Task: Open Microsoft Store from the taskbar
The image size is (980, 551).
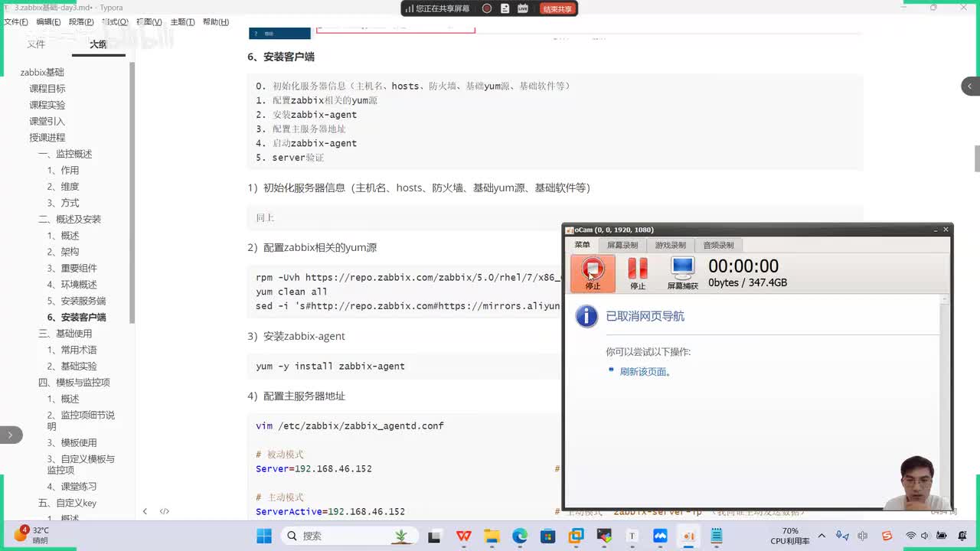Action: point(548,536)
